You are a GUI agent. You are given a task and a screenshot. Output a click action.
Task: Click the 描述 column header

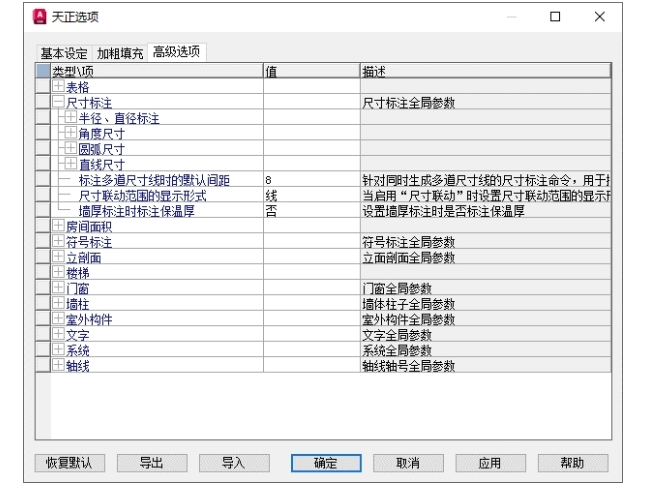[x=486, y=71]
